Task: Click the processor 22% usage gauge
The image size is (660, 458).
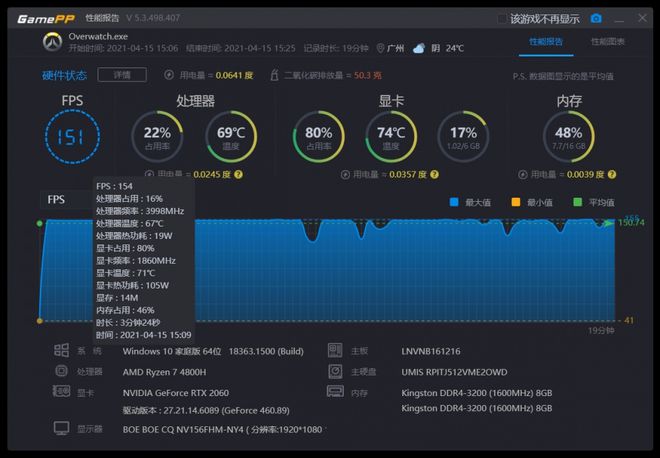Action: (157, 136)
